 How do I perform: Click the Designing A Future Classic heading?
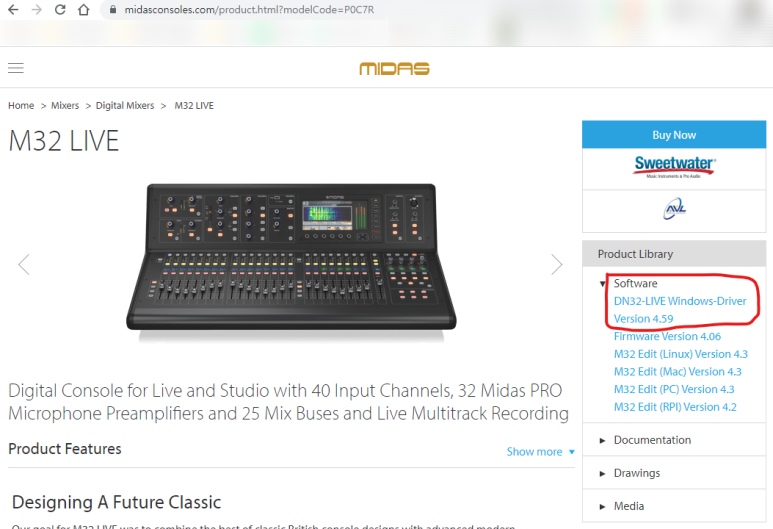click(x=116, y=502)
